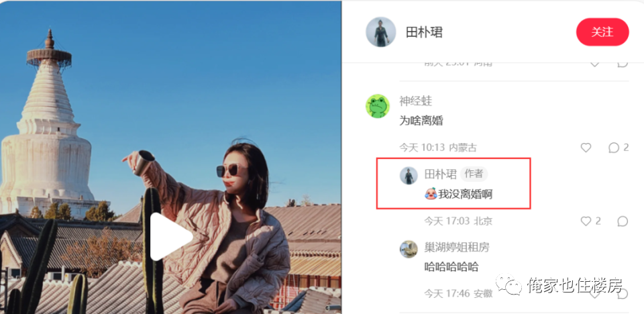Reply to the 哈哈哈哈哈 comment
The image size is (644, 314).
[x=623, y=293]
